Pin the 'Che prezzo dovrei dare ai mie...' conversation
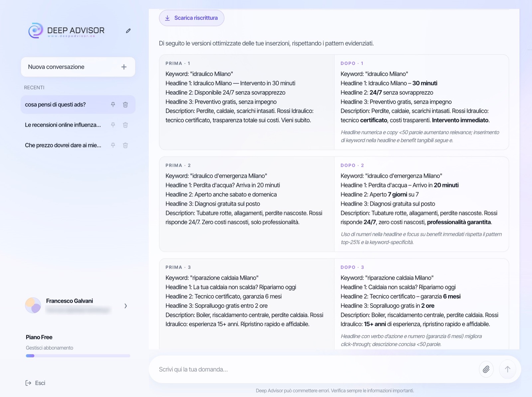The width and height of the screenshot is (532, 397). coord(113,145)
